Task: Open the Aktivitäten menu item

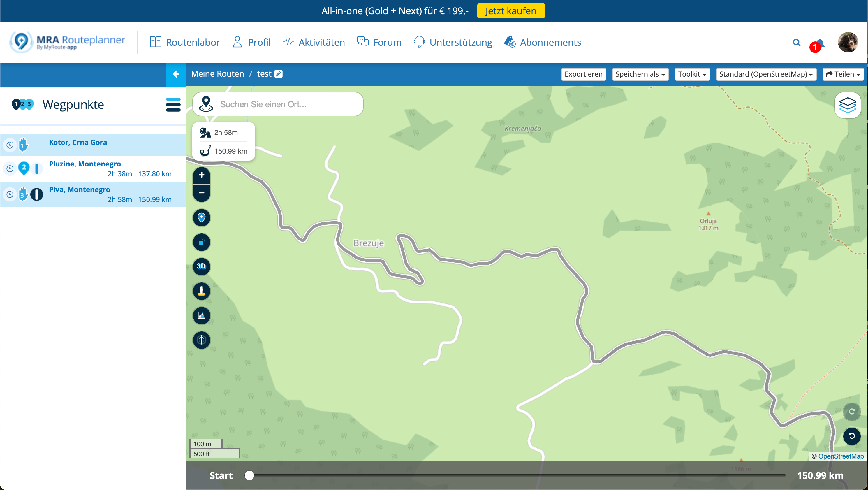Action: 314,42
